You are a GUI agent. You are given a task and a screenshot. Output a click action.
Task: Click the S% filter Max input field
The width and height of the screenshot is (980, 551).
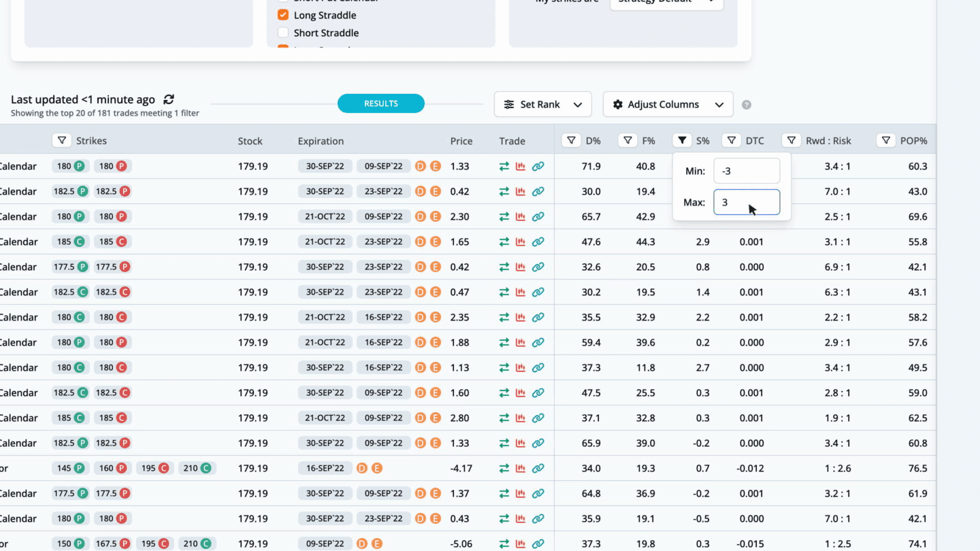click(747, 203)
